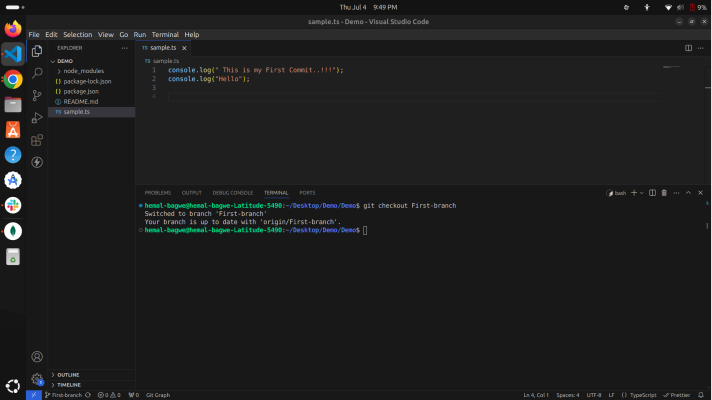Image resolution: width=712 pixels, height=400 pixels.
Task: Synchronize changes icon beside First-branch
Action: pos(88,395)
